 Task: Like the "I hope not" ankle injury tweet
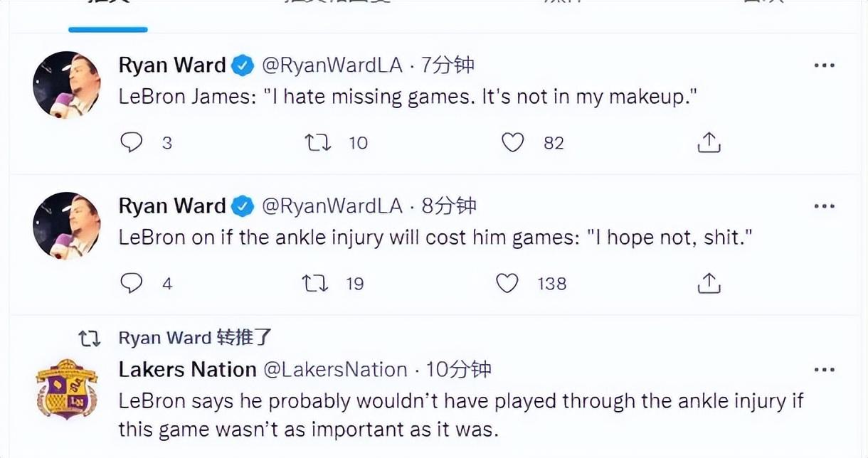(507, 284)
